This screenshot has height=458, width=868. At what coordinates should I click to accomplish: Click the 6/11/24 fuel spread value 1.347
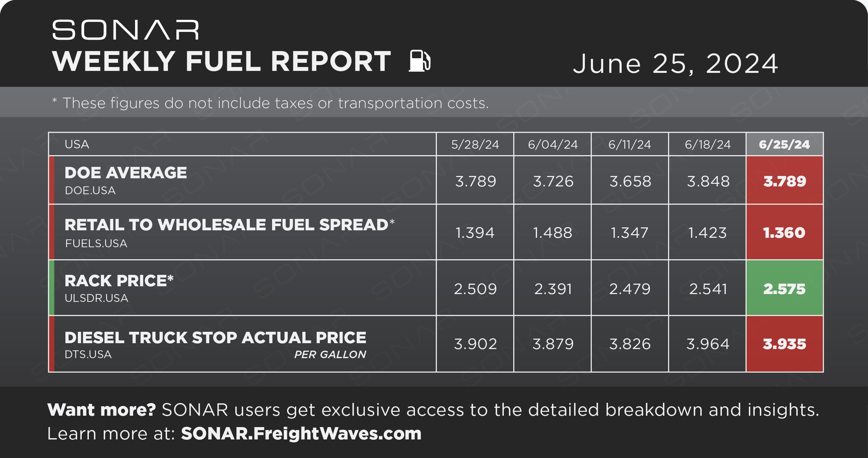point(629,233)
